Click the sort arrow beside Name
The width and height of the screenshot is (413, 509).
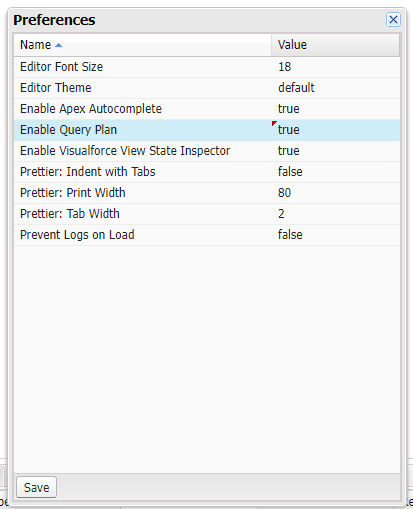tap(58, 45)
